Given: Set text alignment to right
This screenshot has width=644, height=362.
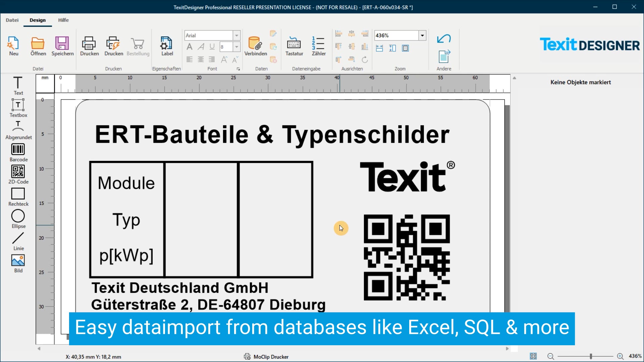Looking at the screenshot, I should tap(212, 59).
